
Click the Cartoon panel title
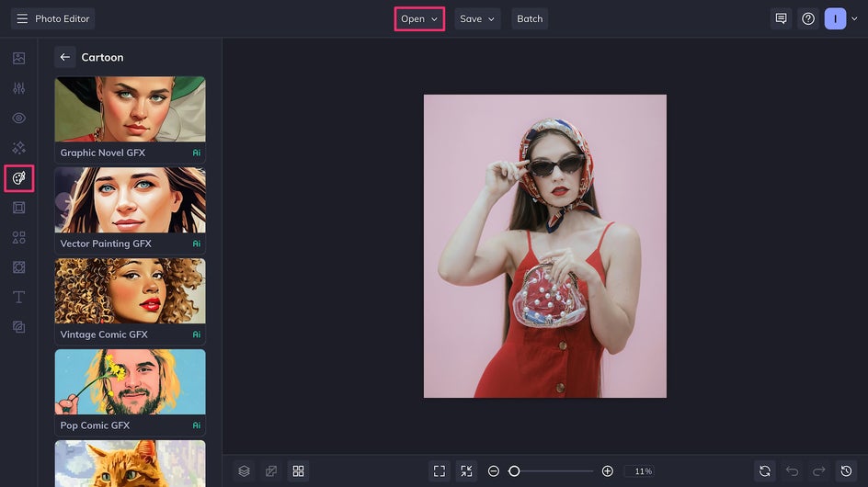point(102,57)
